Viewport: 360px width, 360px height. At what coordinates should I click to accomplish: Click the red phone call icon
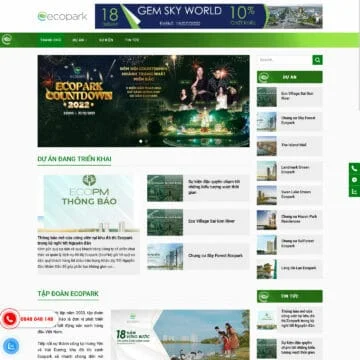(x=9, y=319)
